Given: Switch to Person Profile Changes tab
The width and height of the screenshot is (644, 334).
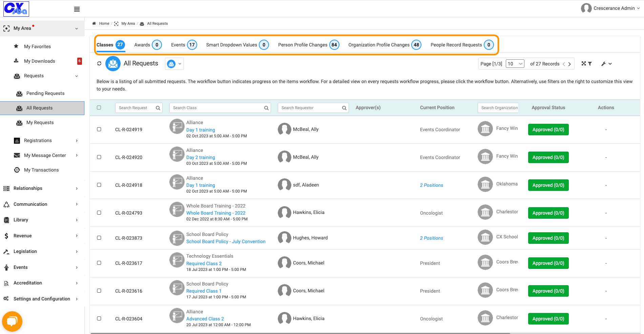Looking at the screenshot, I should [309, 45].
